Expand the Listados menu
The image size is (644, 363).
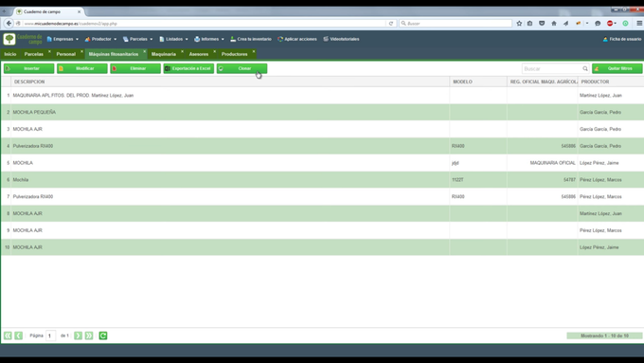pyautogui.click(x=173, y=39)
